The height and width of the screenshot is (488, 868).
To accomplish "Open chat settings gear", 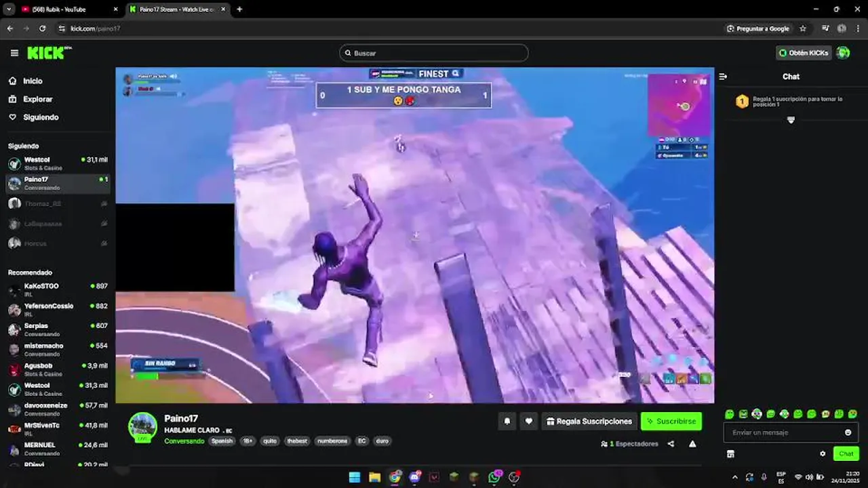I will coord(823,453).
